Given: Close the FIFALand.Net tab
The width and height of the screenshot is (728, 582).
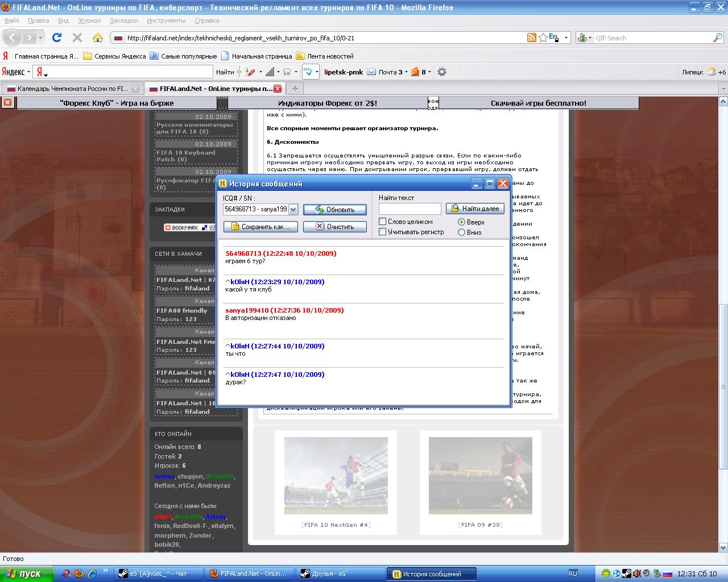Looking at the screenshot, I should (278, 89).
